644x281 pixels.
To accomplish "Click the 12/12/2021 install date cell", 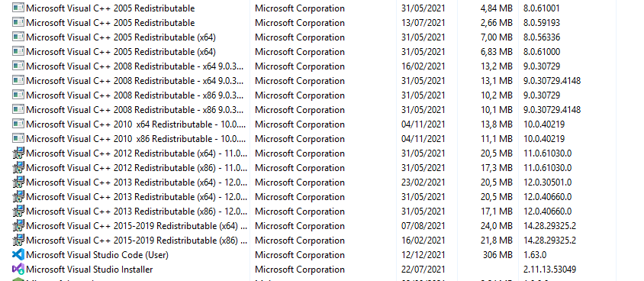I will pos(423,255).
